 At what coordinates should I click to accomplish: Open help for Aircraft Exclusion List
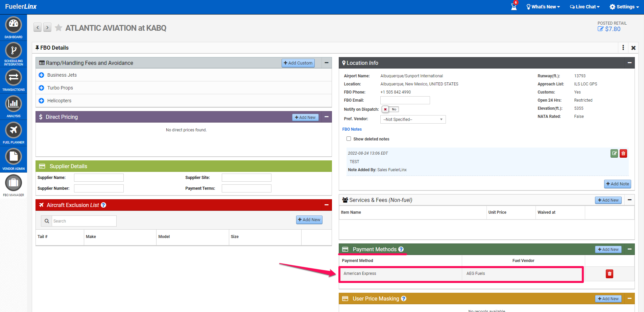(x=103, y=205)
